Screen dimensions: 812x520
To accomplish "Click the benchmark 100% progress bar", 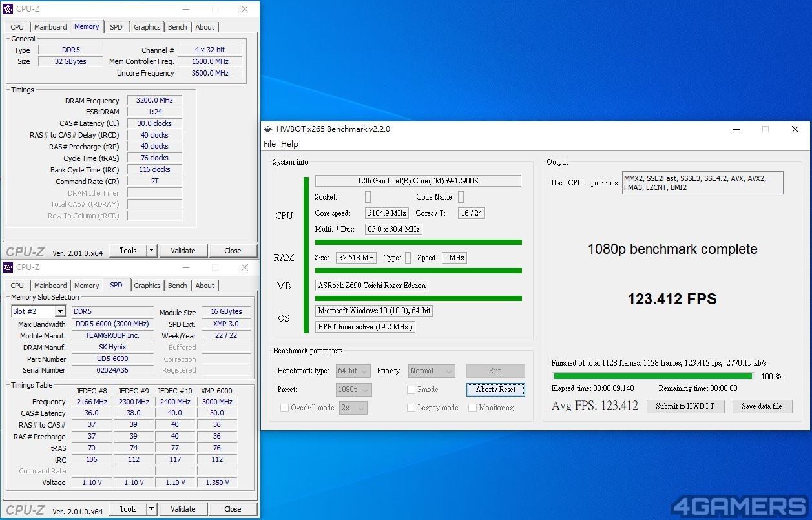I will (652, 376).
